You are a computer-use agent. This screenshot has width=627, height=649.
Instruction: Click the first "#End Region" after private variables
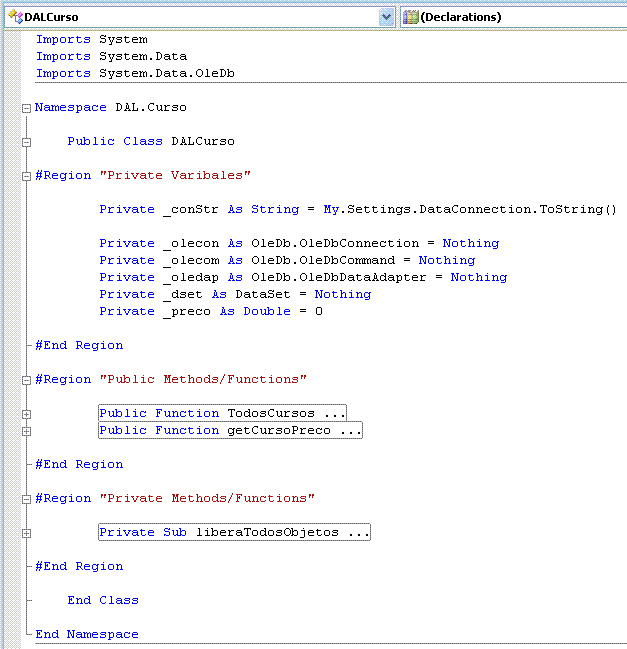79,345
